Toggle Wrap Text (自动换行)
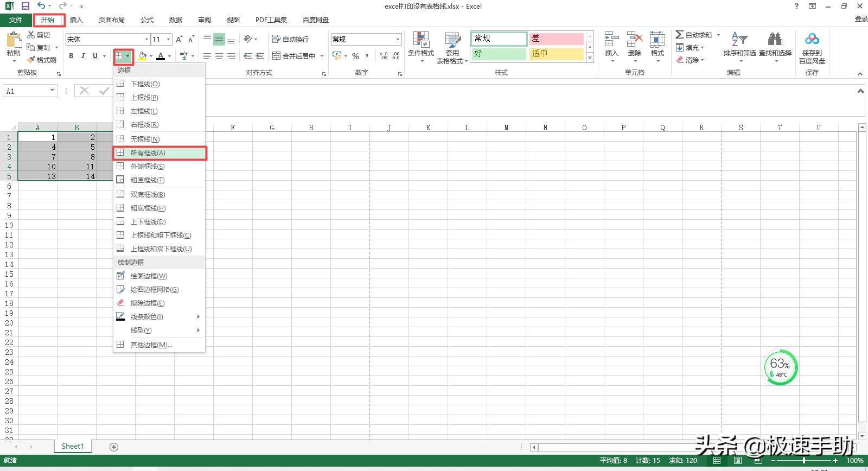 click(290, 39)
